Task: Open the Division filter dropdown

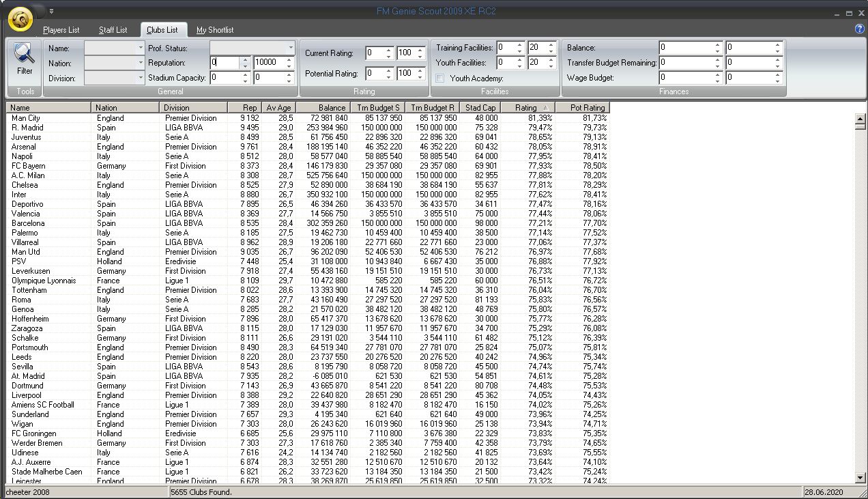Action: pos(141,79)
